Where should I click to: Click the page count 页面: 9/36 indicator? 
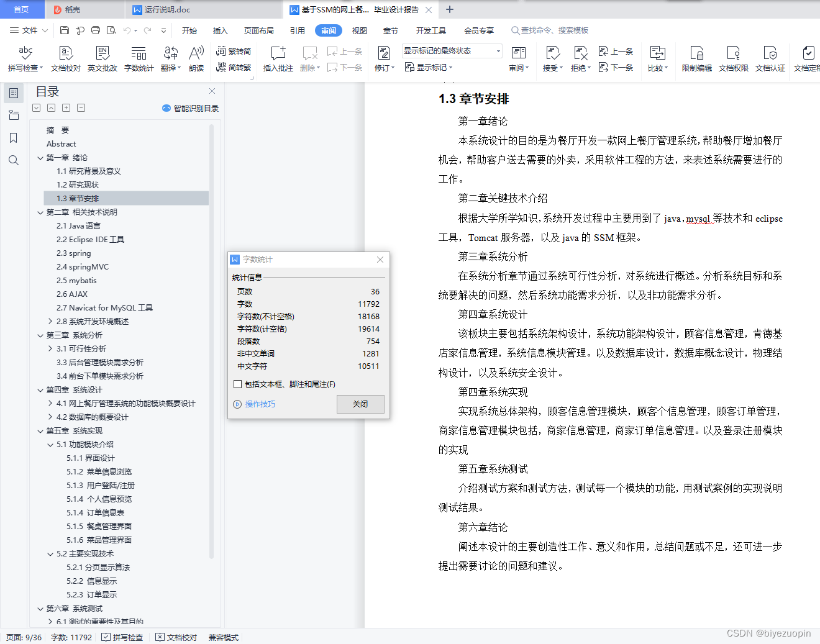24,637
